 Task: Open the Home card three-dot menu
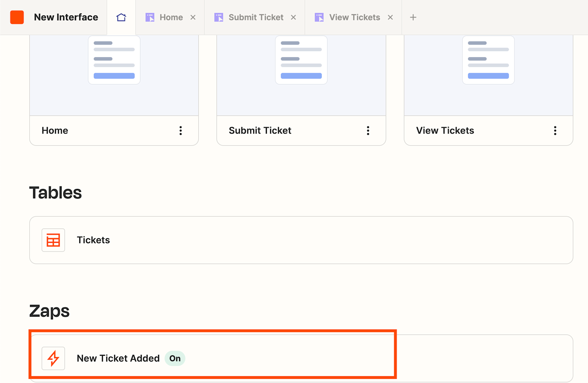(x=181, y=131)
